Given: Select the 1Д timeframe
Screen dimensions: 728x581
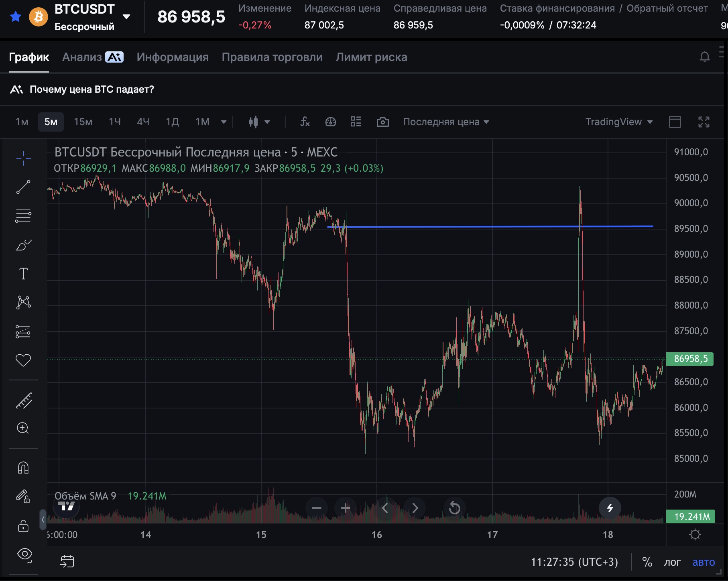Looking at the screenshot, I should [x=173, y=122].
